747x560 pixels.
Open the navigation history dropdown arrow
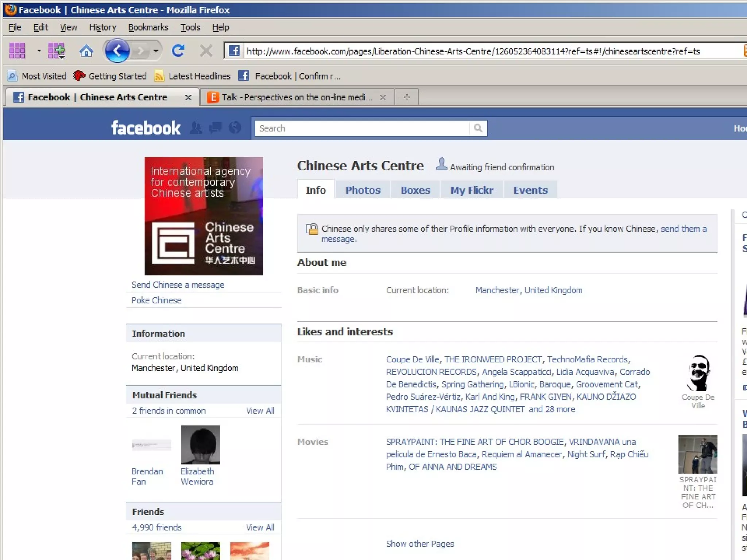point(156,51)
